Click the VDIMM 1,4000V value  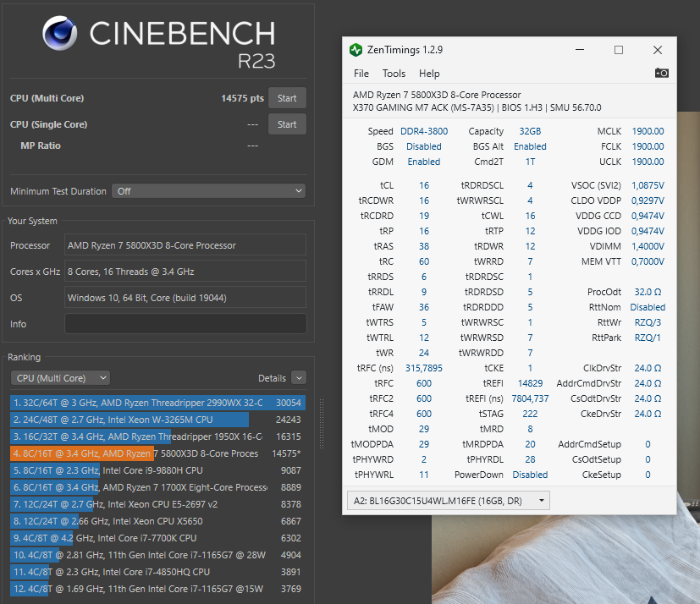(x=648, y=246)
